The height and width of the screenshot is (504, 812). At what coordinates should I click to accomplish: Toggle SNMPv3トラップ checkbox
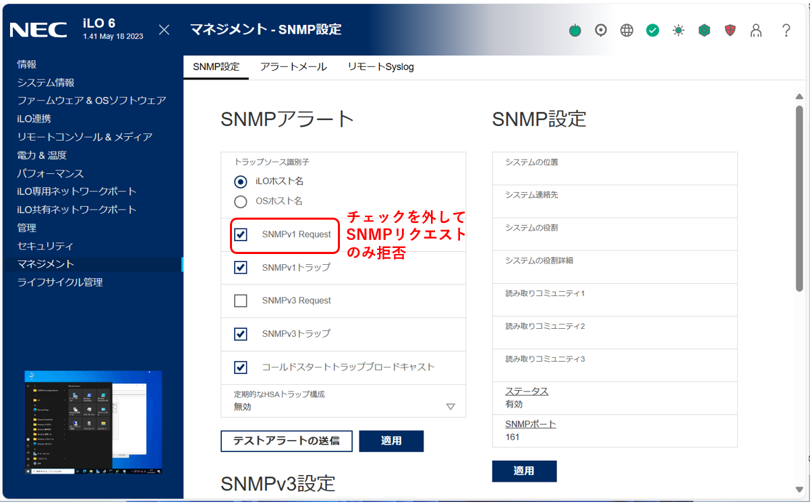click(x=241, y=334)
